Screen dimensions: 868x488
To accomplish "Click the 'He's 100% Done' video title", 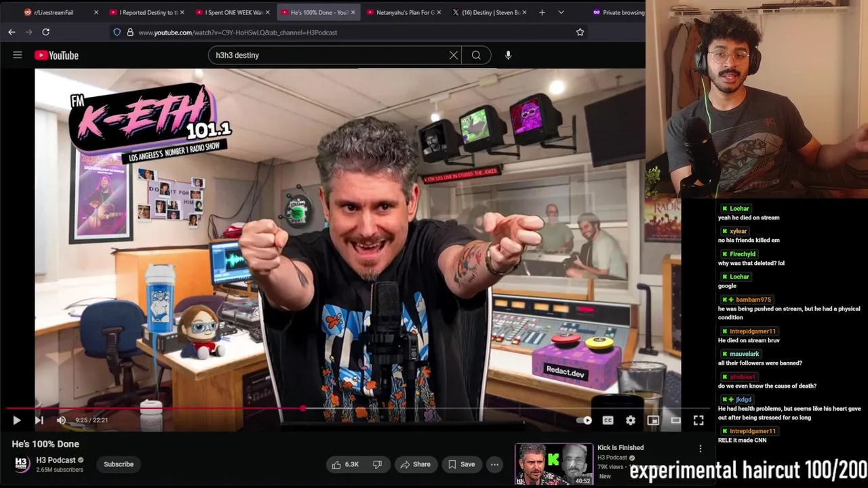I will 45,444.
